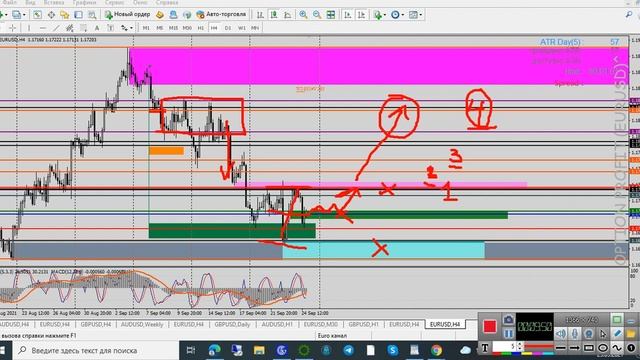Screen dimensions: 640x360
Task: Toggle the Авто-торговля button
Action: tap(221, 15)
